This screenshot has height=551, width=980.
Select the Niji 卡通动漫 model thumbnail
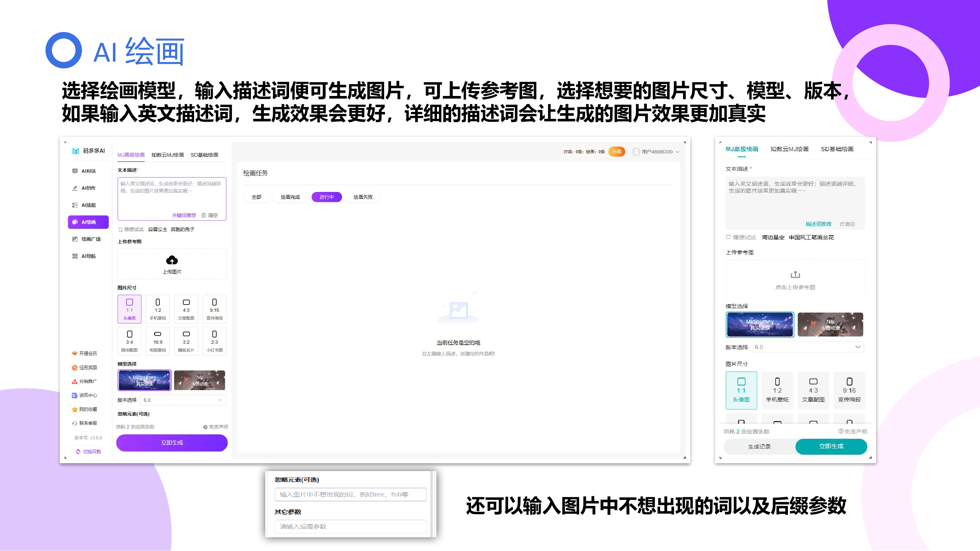(200, 380)
